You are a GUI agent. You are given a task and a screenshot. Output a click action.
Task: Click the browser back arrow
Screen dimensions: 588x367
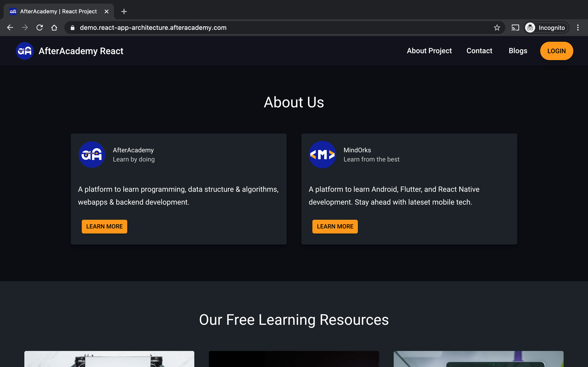pyautogui.click(x=10, y=28)
